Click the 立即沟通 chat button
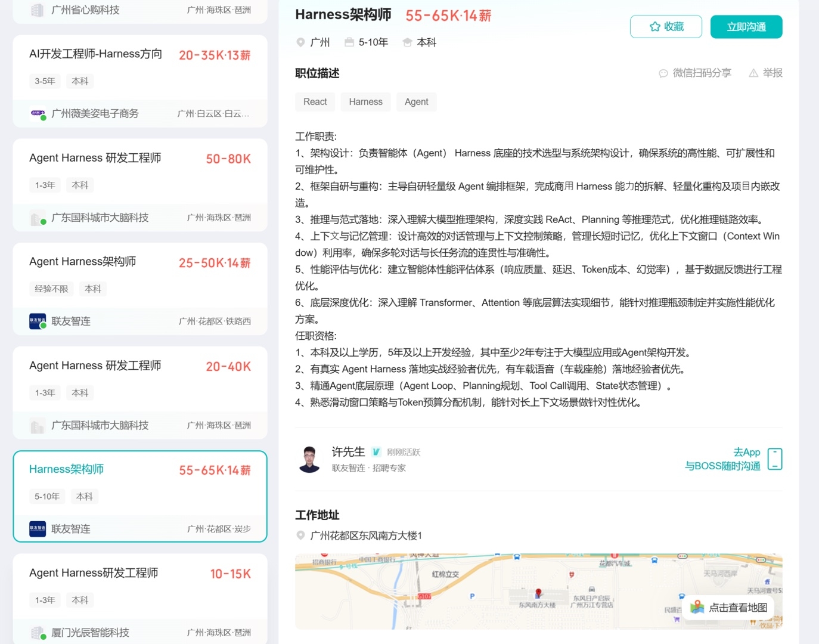819x644 pixels. (746, 27)
